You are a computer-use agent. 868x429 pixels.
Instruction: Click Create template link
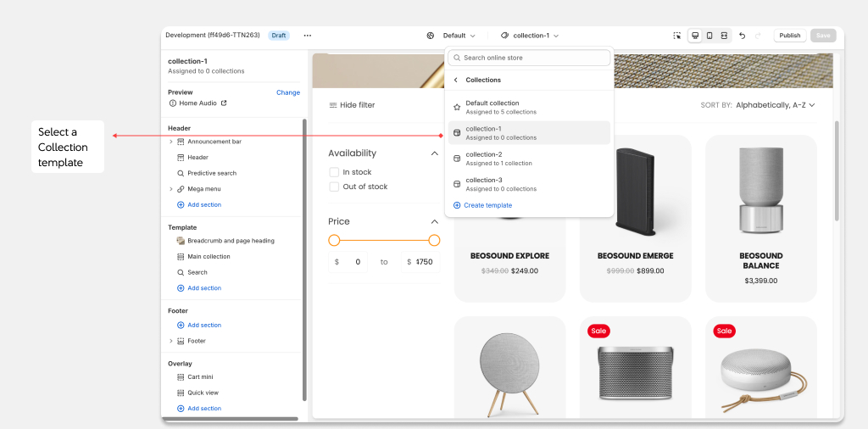pos(487,205)
